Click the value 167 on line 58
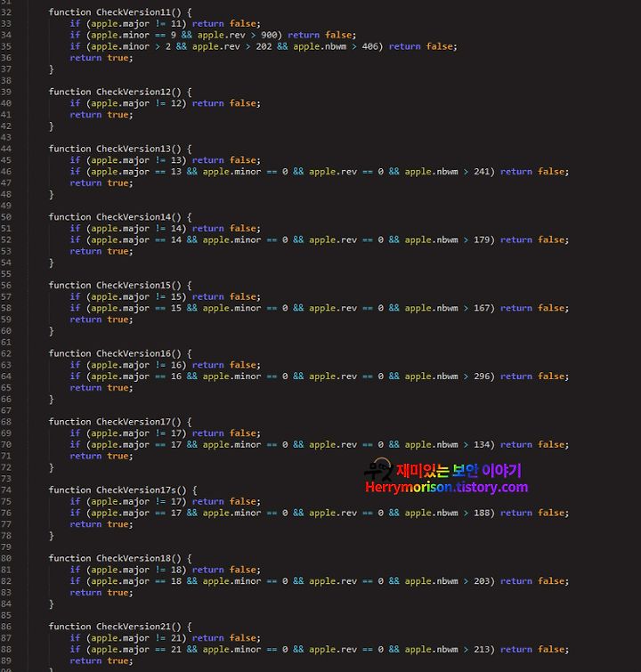The image size is (641, 672). 482,308
